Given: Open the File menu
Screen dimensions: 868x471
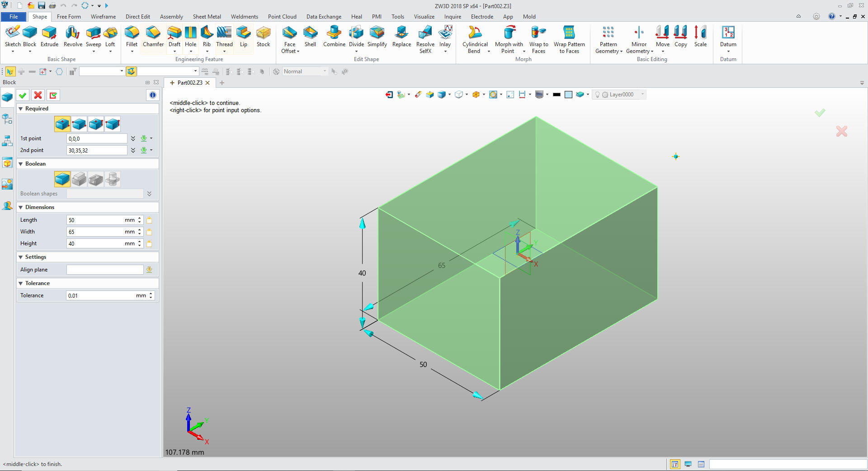Looking at the screenshot, I should click(x=14, y=17).
